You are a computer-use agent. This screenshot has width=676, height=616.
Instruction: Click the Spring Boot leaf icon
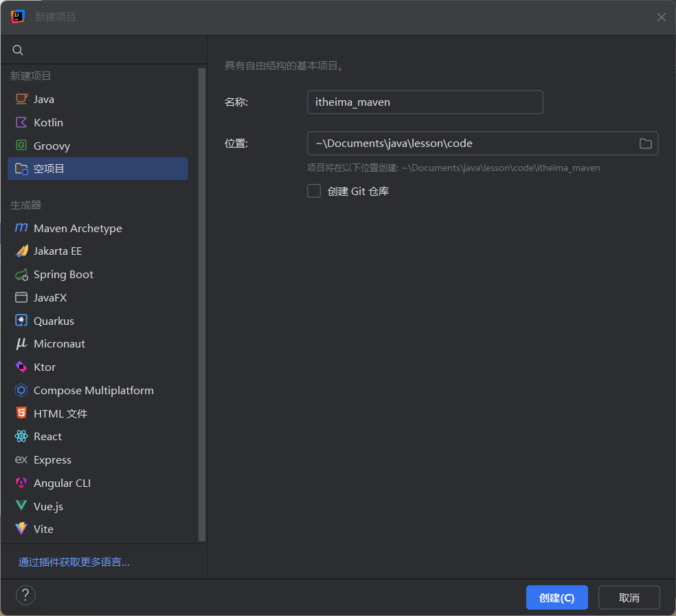[x=21, y=275]
